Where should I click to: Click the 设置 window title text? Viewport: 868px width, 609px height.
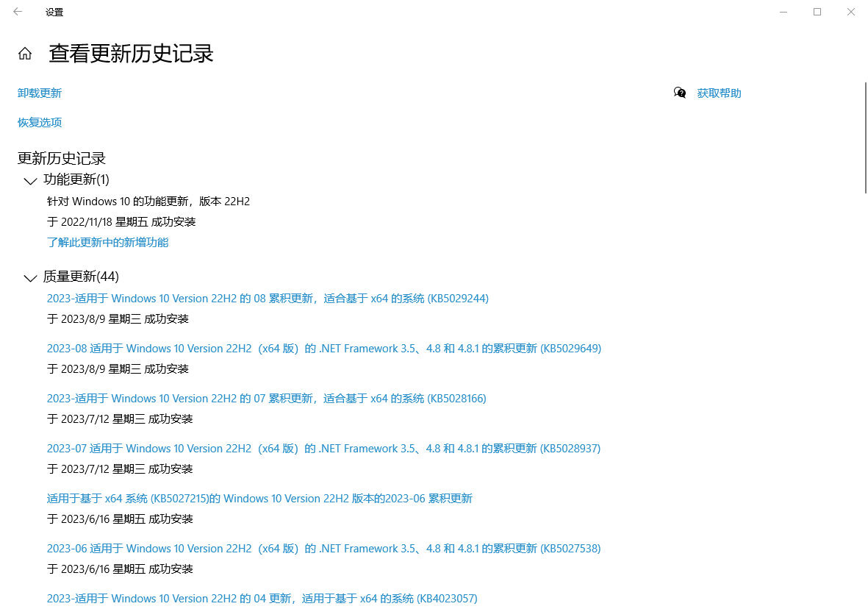[54, 13]
